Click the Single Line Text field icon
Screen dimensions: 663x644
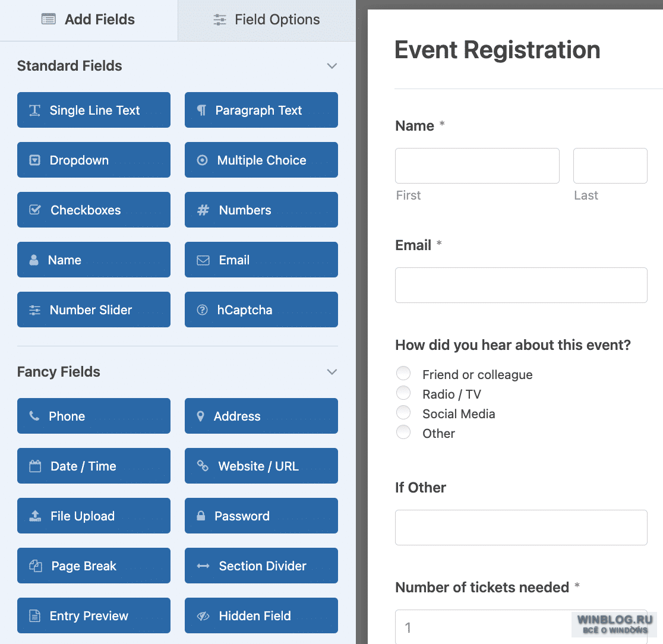click(x=34, y=111)
